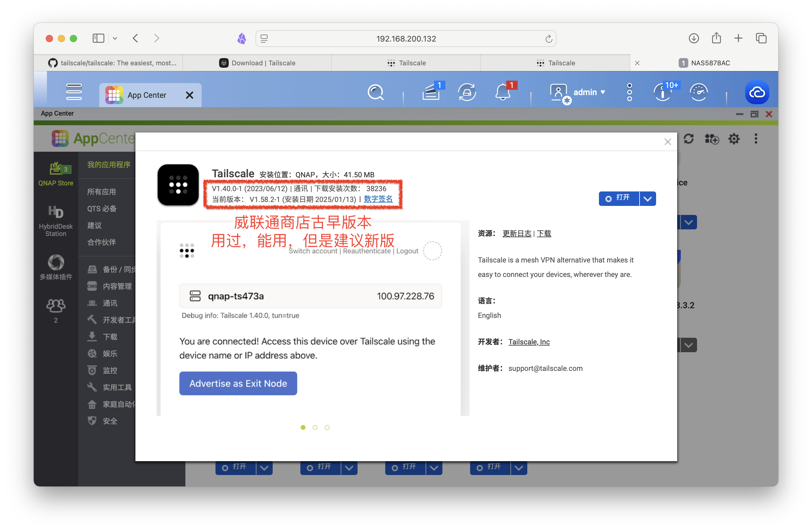The height and width of the screenshot is (531, 812).
Task: Select HybridDesk Station sidebar icon
Action: point(56,220)
